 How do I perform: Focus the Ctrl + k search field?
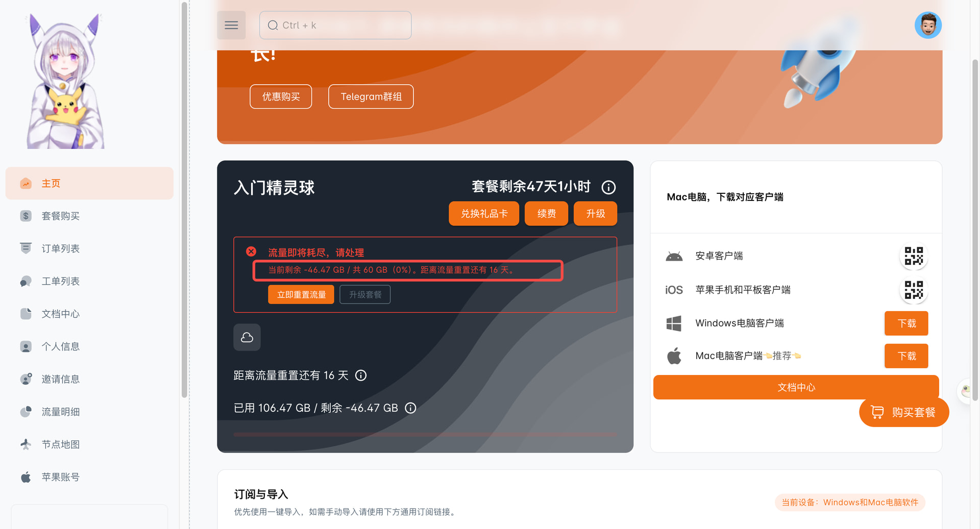[335, 26]
